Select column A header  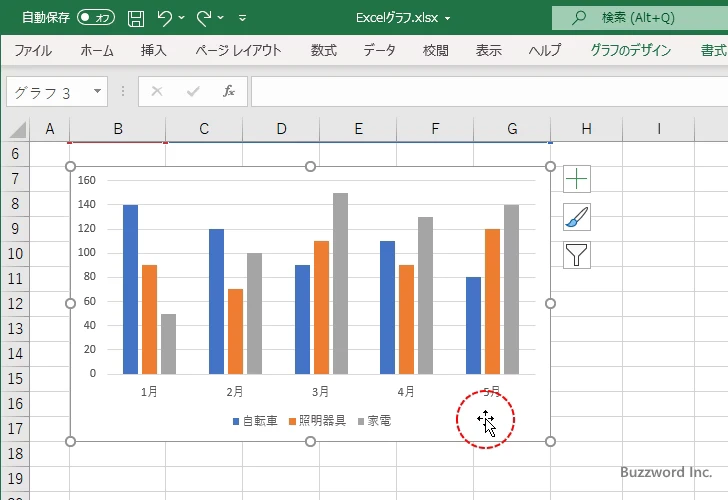tap(50, 129)
